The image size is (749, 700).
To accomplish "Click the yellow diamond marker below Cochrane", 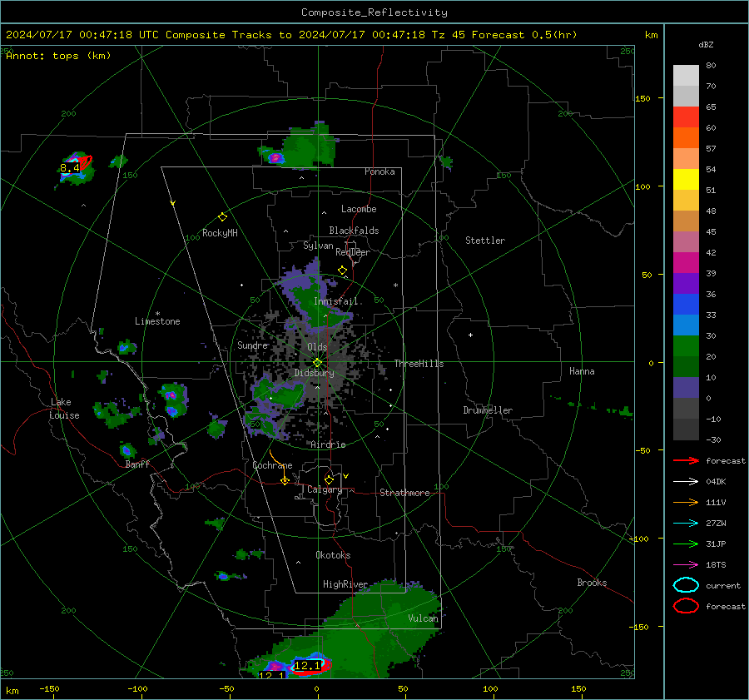I will [285, 481].
